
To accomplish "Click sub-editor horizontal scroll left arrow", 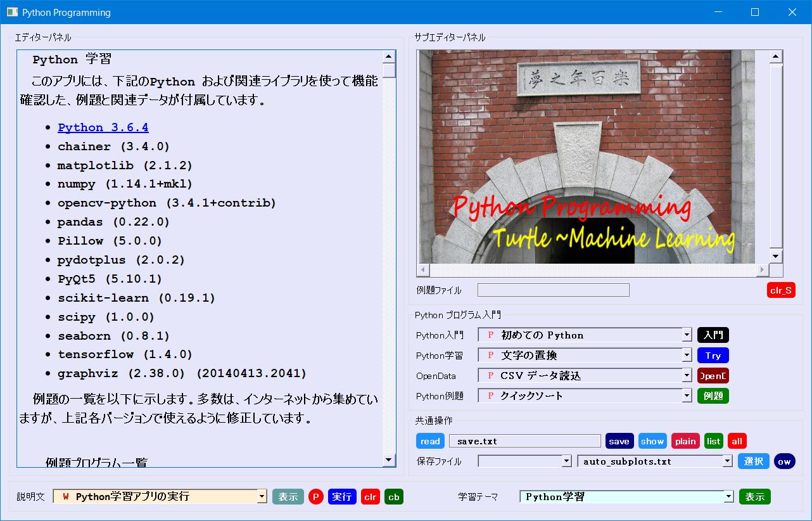I will point(423,270).
